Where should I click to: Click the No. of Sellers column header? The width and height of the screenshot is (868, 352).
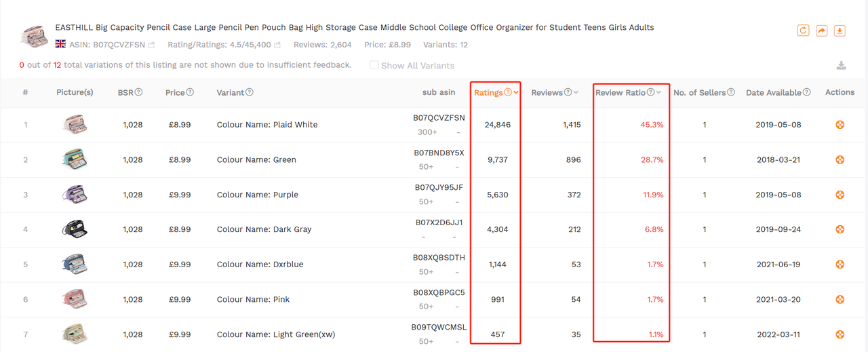coord(699,92)
